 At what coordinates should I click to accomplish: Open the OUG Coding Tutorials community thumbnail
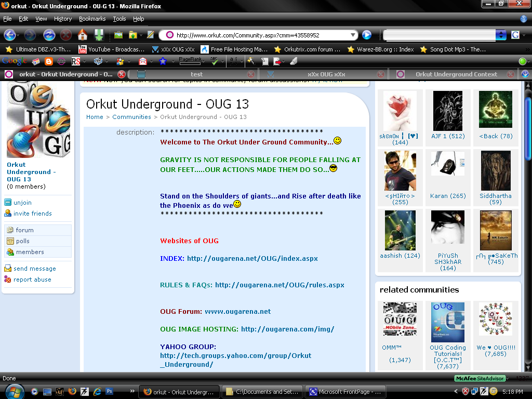[x=448, y=322]
